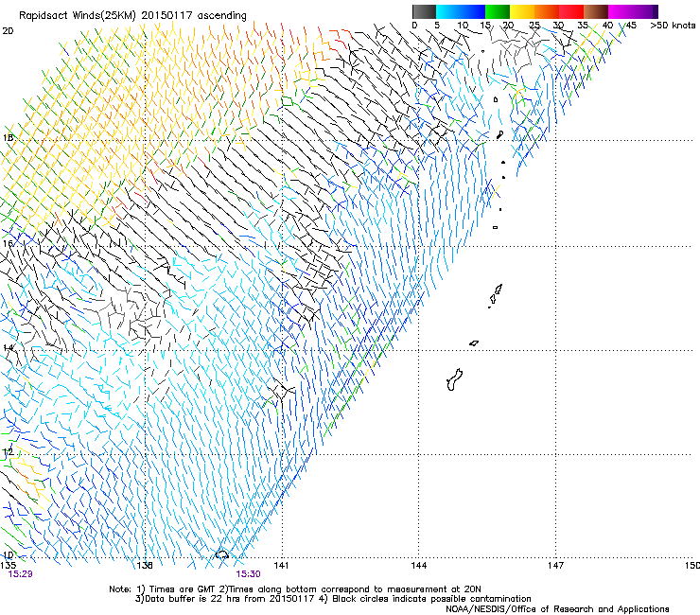The width and height of the screenshot is (700, 615).
Task: Click the small island outline on 10N line
Action: click(222, 554)
